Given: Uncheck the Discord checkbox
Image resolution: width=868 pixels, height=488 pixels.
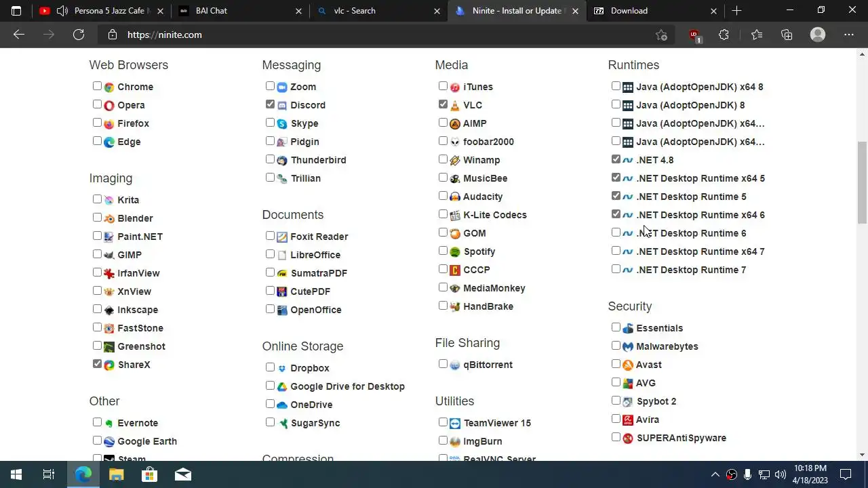Looking at the screenshot, I should pyautogui.click(x=270, y=104).
